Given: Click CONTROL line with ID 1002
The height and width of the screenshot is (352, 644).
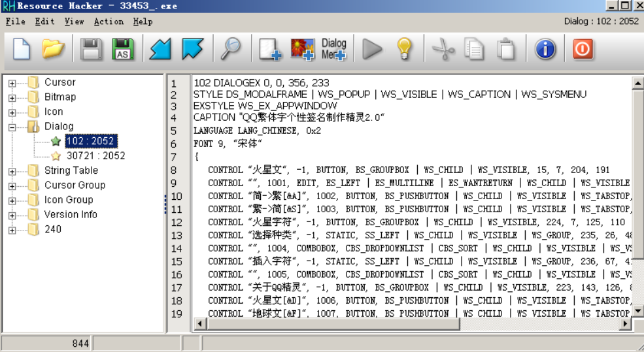Looking at the screenshot, I should 418,196.
